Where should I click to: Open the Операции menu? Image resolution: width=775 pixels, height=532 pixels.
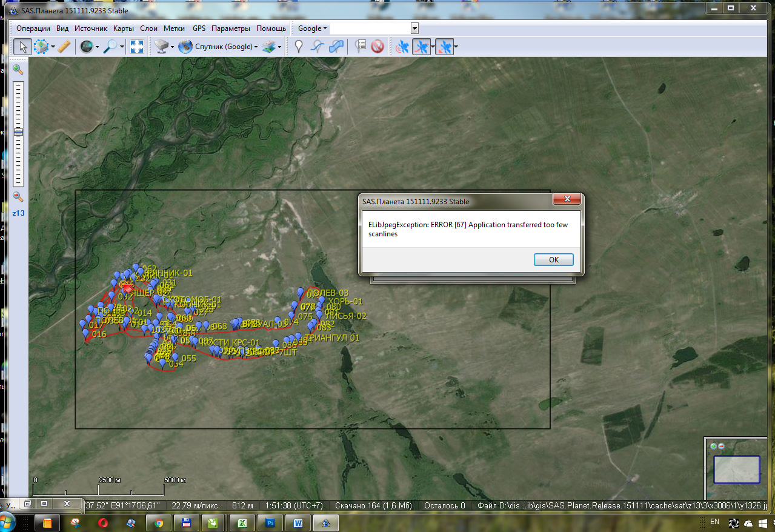point(33,28)
